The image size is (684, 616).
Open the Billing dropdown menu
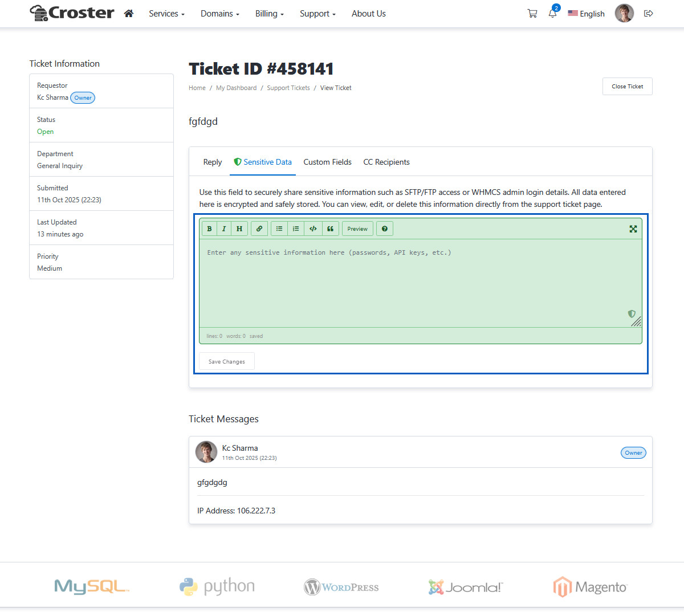269,14
